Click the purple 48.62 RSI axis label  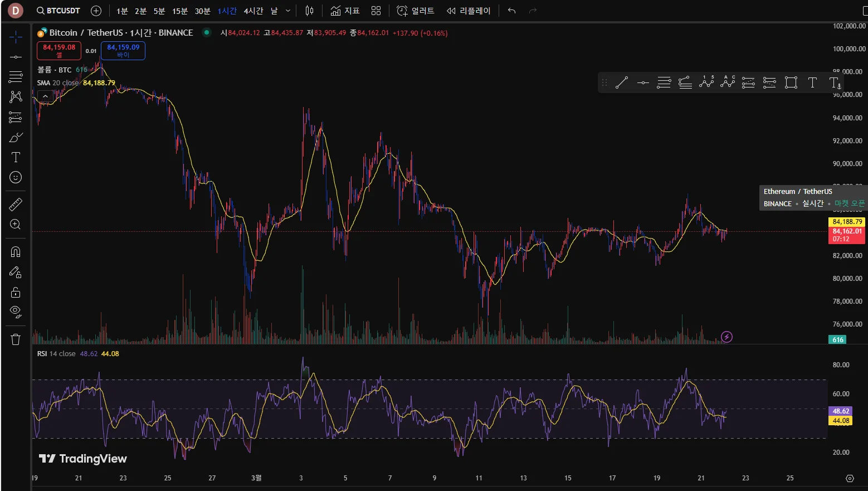coord(841,411)
